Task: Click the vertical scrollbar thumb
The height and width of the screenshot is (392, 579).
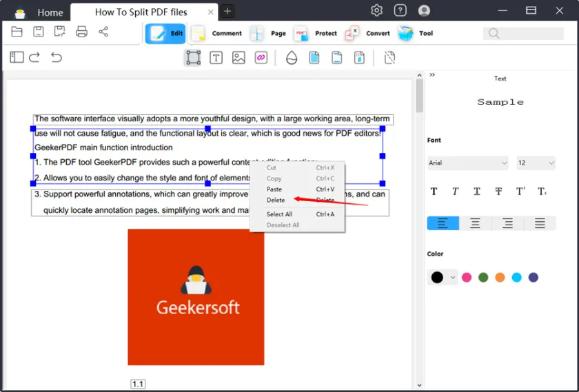Action: click(419, 96)
